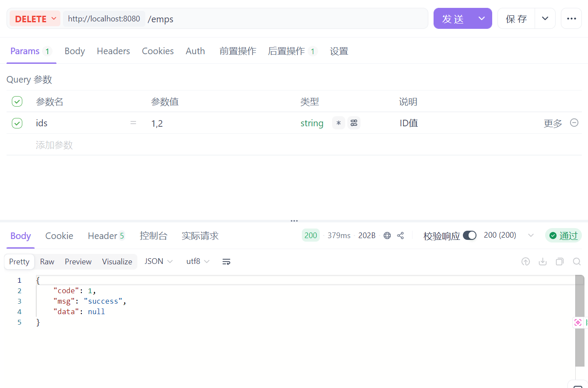588x388 pixels.
Task: Copy the response body with copy icon
Action: 560,262
